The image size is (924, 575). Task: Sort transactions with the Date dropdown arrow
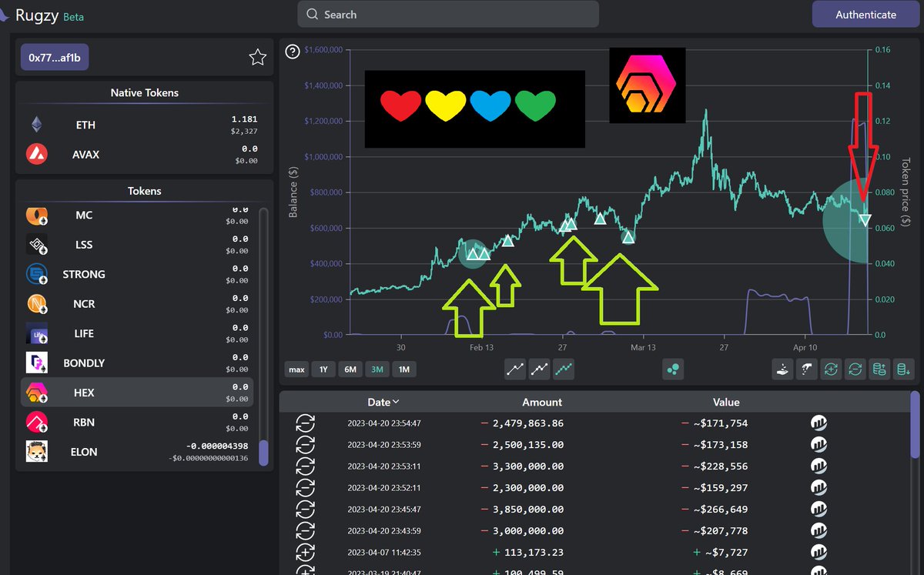[396, 402]
